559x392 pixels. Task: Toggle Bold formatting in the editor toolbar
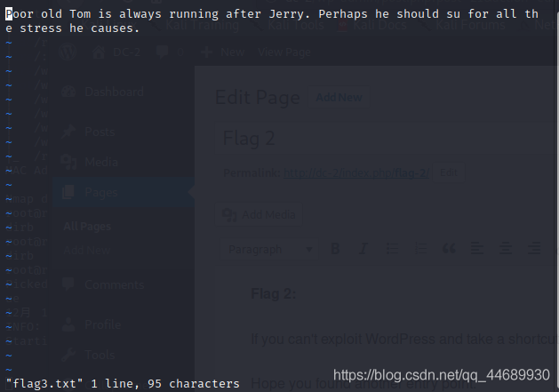(x=335, y=249)
